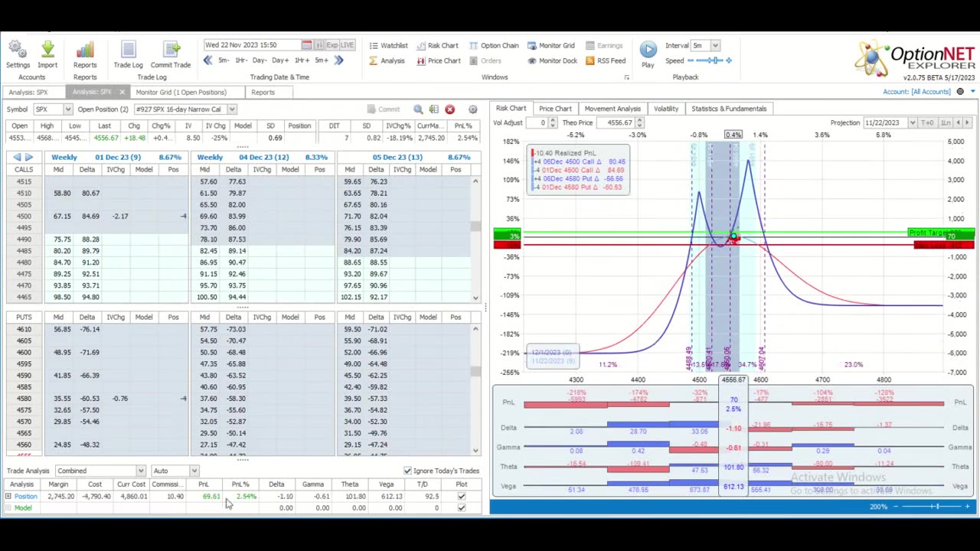
Task: Open the Symbol SPX dropdown
Action: coord(67,109)
